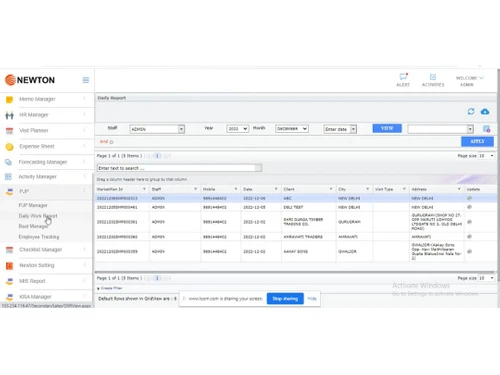The width and height of the screenshot is (500, 375).
Task: Click the Checklist Manager sidebar icon
Action: point(9,250)
